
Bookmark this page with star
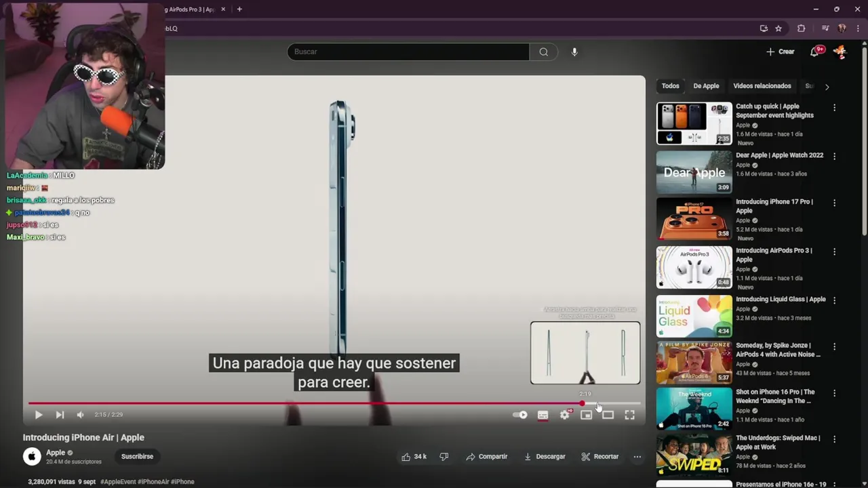click(778, 28)
